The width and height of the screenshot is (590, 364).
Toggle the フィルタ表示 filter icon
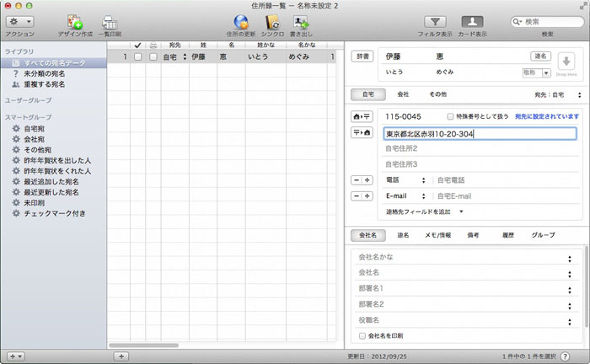click(435, 22)
